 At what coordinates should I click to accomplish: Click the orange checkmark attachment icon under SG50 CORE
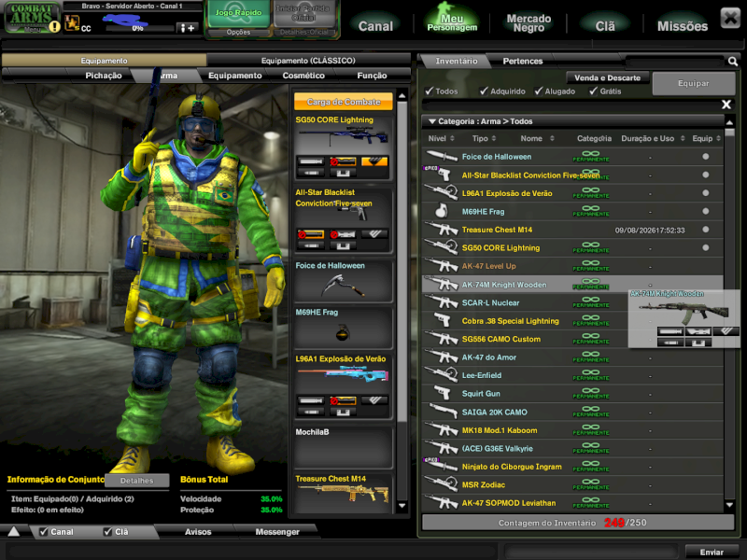tap(374, 161)
